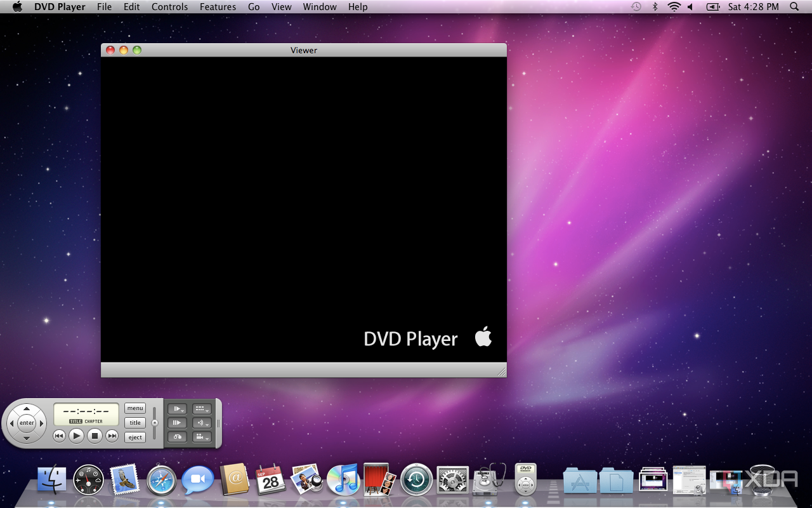Click the battery status icon
Image resolution: width=812 pixels, height=508 pixels.
click(713, 7)
